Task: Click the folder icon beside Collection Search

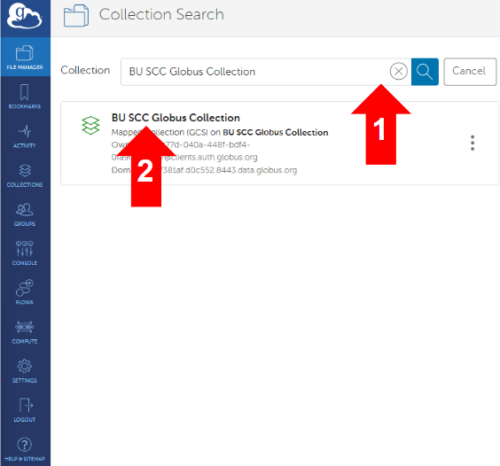Action: (x=76, y=15)
